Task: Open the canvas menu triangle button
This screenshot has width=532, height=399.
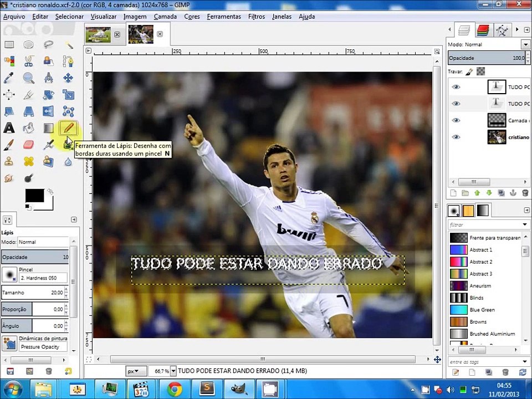Action: (89, 51)
